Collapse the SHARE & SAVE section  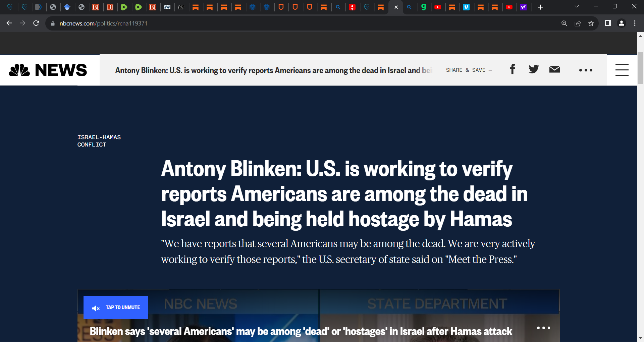(x=469, y=70)
